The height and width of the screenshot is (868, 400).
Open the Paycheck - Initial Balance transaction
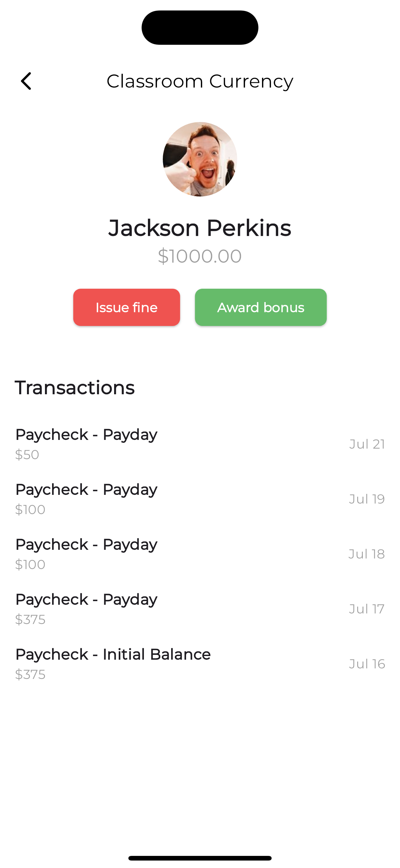pyautogui.click(x=200, y=663)
